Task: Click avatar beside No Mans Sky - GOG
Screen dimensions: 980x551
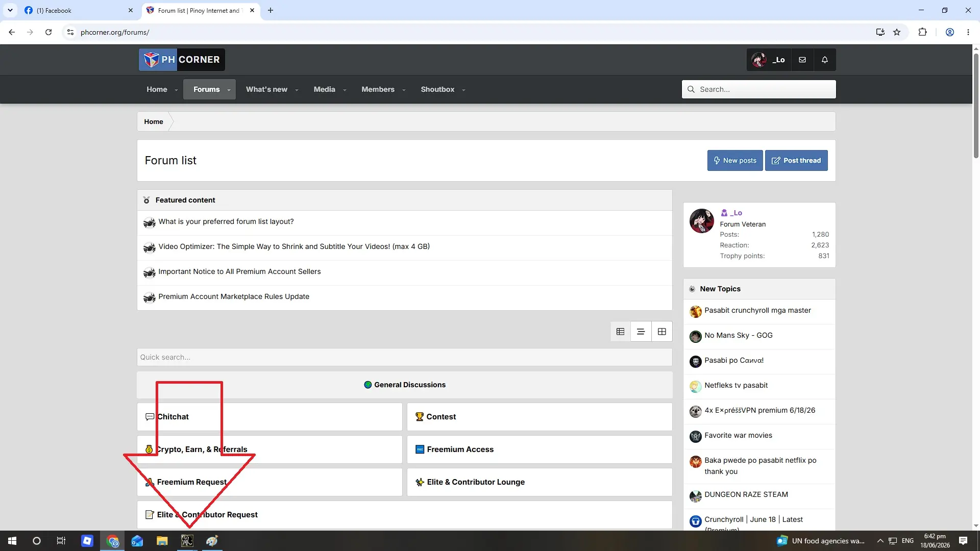Action: [696, 337]
